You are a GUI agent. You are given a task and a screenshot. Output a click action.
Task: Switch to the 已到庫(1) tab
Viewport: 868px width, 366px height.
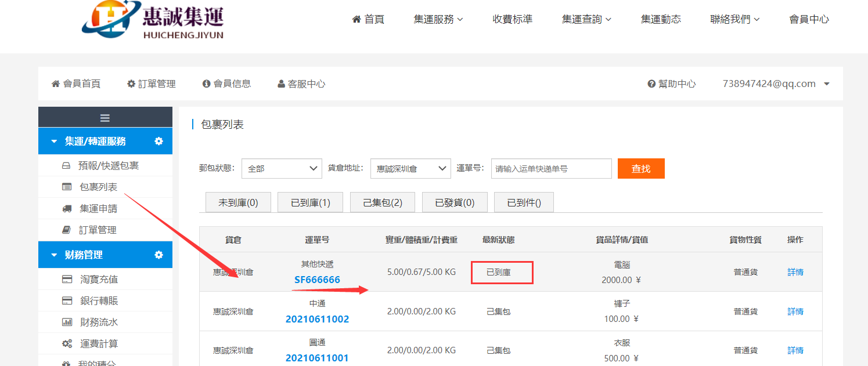pyautogui.click(x=310, y=202)
